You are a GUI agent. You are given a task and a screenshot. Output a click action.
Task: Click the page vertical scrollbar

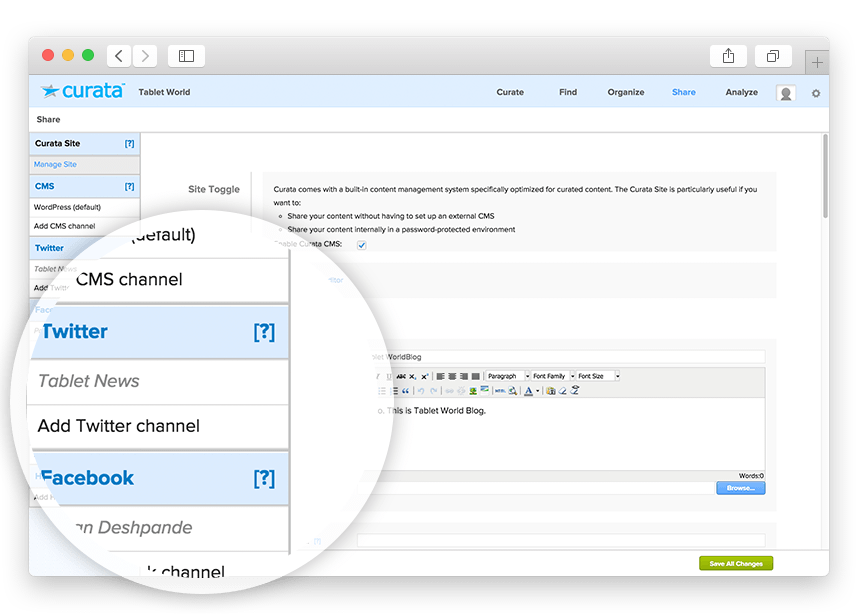tap(824, 180)
